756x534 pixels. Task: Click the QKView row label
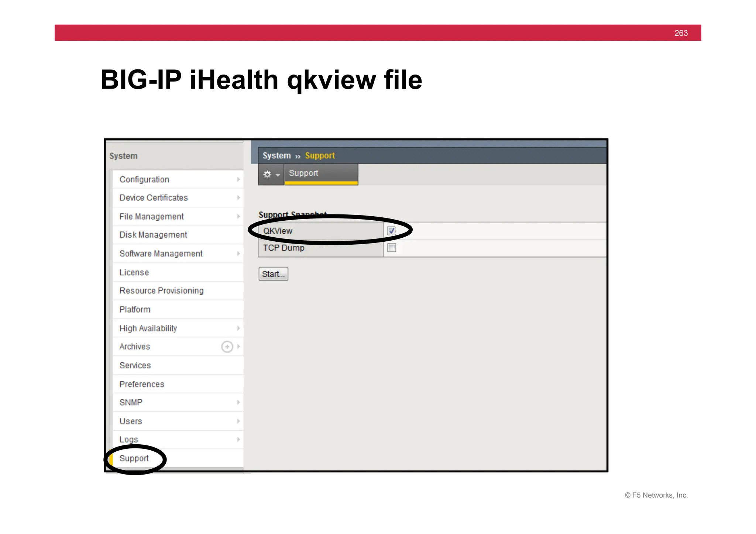point(278,231)
